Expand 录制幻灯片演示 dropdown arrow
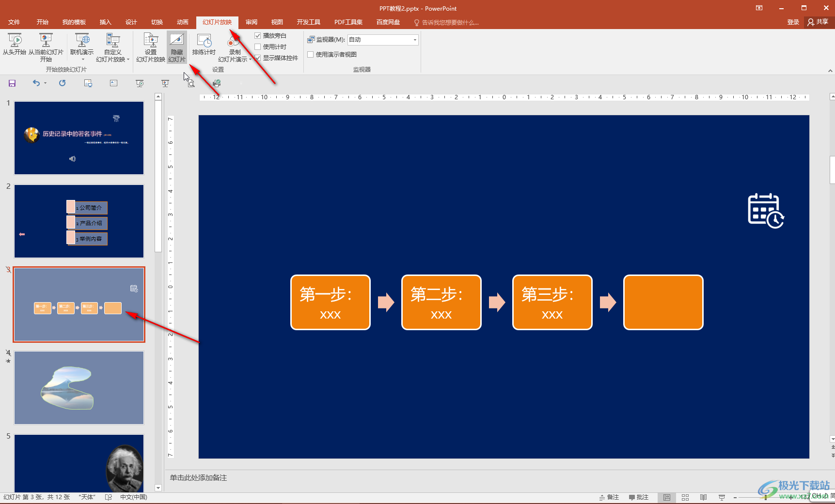This screenshot has width=835, height=504. [250, 60]
